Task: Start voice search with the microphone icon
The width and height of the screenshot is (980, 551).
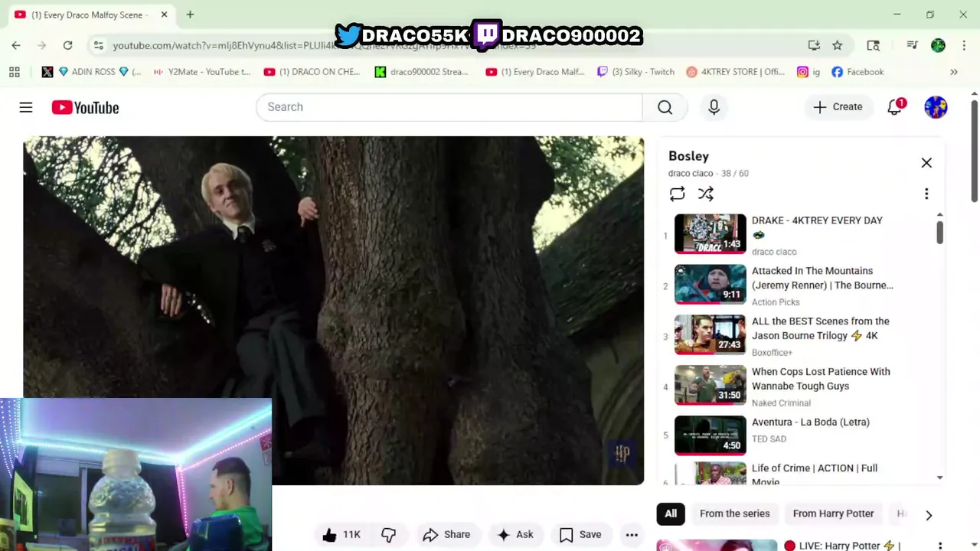Action: (714, 107)
